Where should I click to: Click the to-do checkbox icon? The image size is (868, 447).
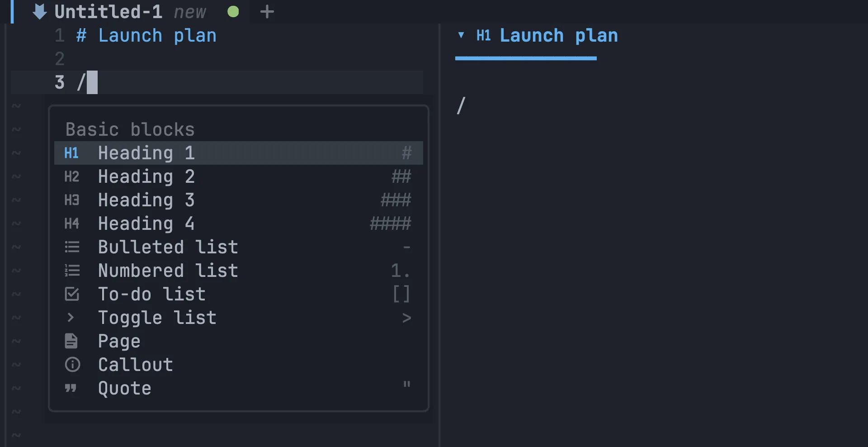(72, 294)
